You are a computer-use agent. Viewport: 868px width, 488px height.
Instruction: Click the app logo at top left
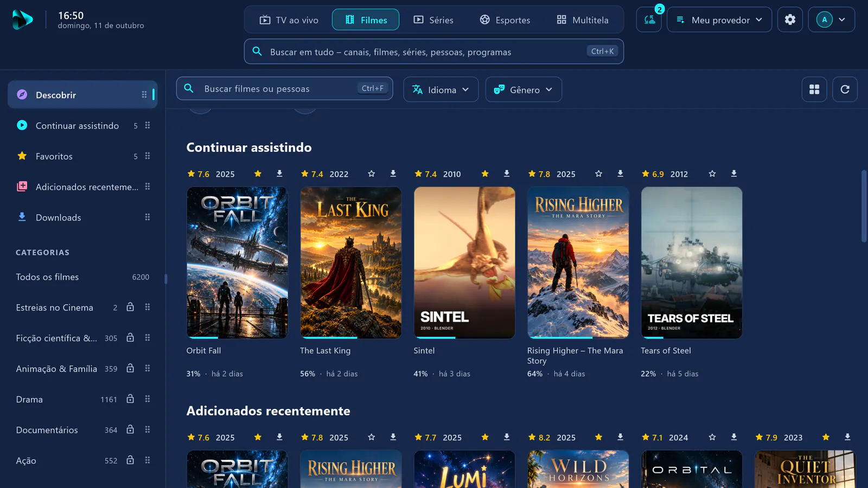point(22,20)
